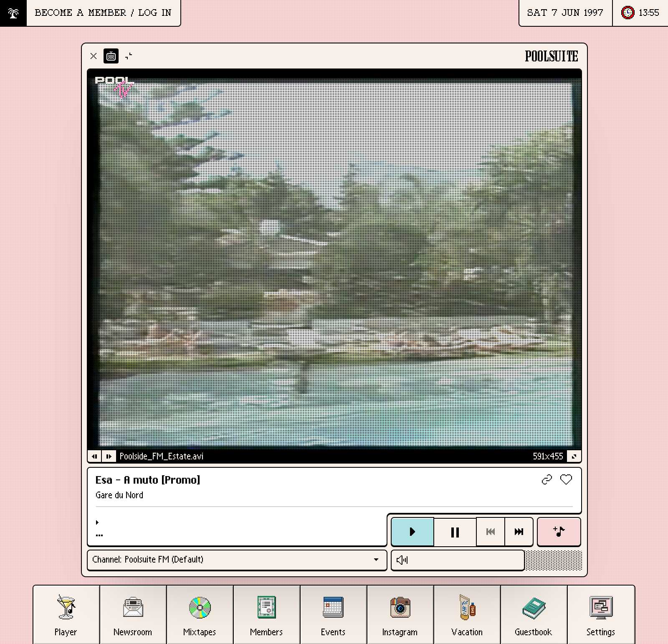Skip to previous track
Screen dimensions: 668x644
pyautogui.click(x=491, y=532)
